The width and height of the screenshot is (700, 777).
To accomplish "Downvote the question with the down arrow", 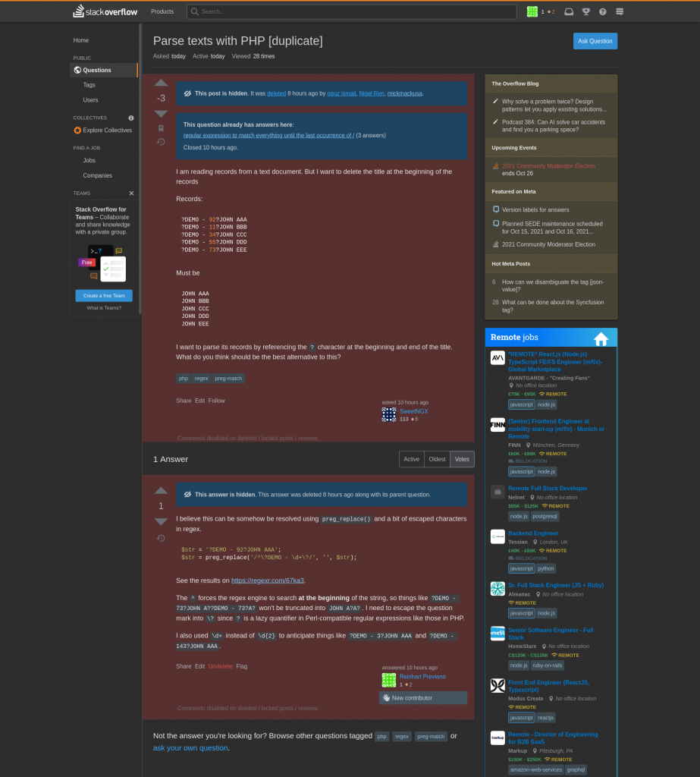I will 161,114.
